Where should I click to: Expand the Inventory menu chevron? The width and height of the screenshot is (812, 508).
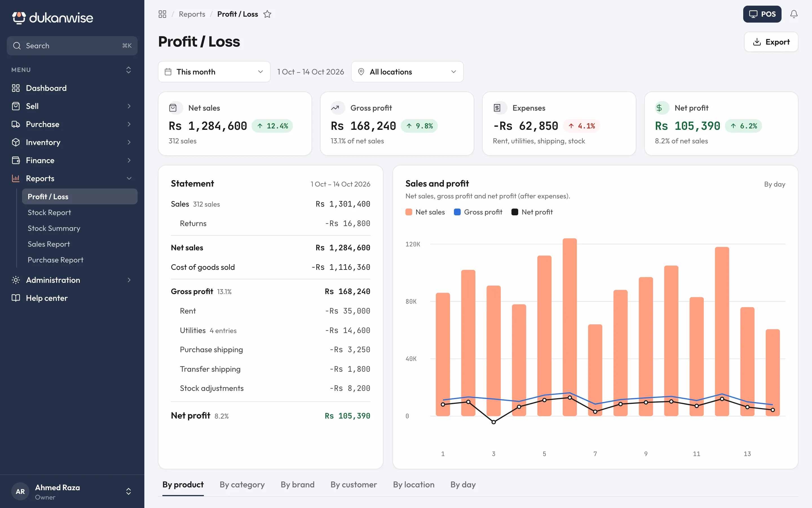[129, 143]
